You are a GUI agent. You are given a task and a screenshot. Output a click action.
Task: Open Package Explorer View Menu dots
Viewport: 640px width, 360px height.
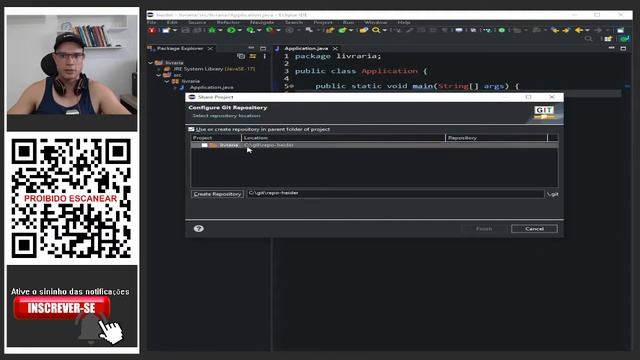click(264, 56)
